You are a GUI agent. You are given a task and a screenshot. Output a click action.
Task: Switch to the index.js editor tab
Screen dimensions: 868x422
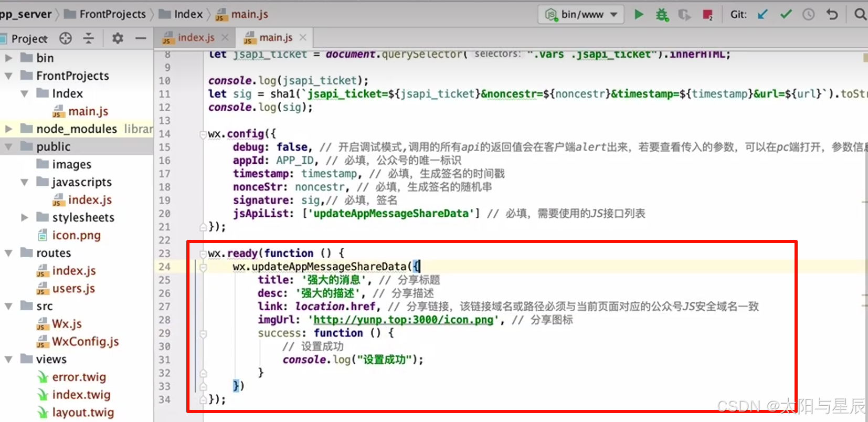195,37
